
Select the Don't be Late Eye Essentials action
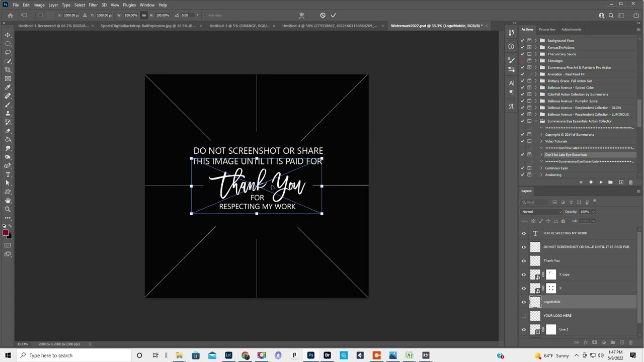pyautogui.click(x=566, y=155)
